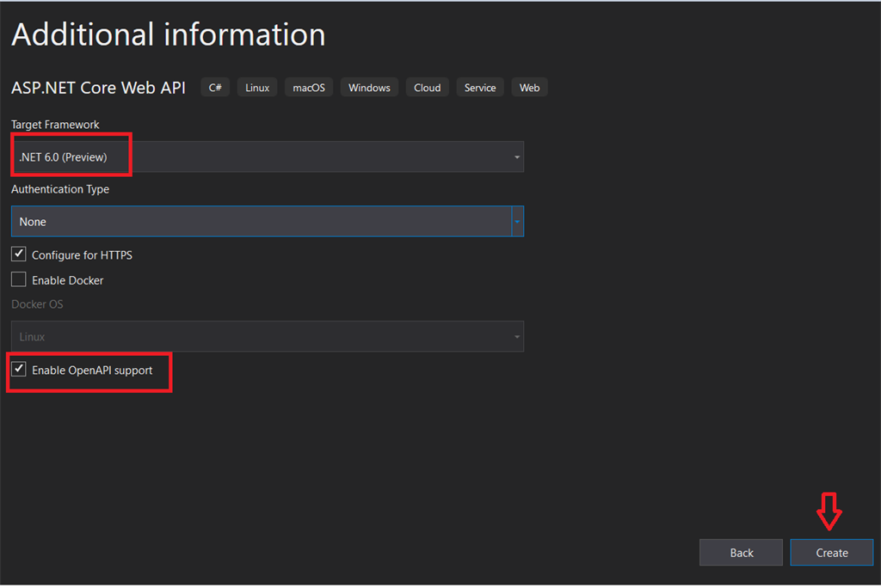The image size is (881, 588).
Task: Click the Linux tag
Action: pyautogui.click(x=257, y=88)
